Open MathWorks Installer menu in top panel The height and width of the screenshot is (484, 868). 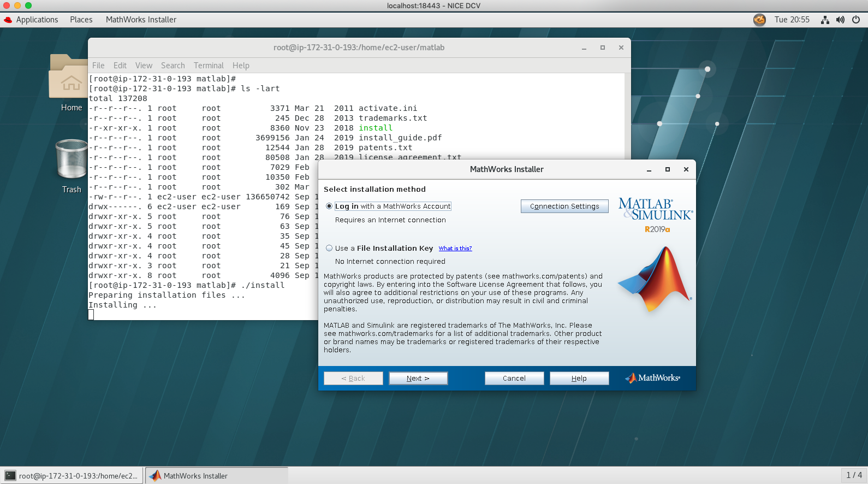[x=141, y=20]
